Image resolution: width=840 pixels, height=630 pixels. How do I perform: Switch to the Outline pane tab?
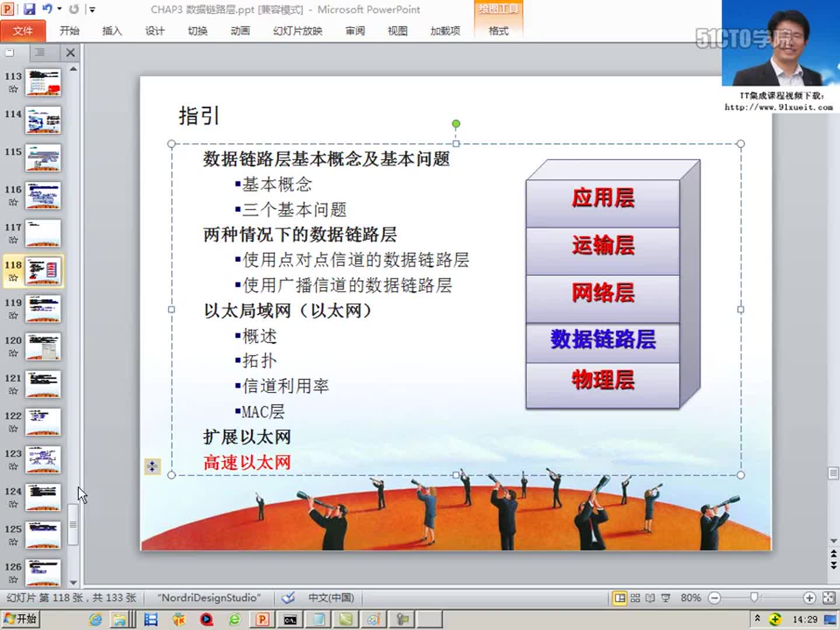pyautogui.click(x=40, y=52)
